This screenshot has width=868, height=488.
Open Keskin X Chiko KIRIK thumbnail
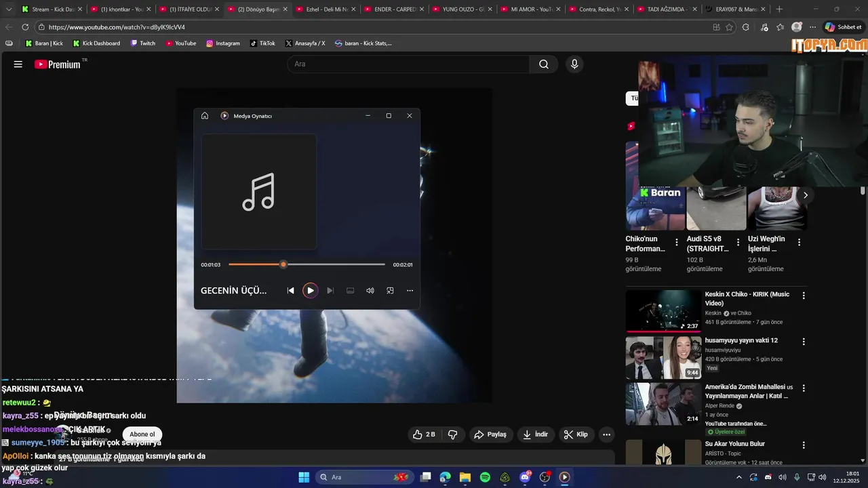[x=663, y=311]
